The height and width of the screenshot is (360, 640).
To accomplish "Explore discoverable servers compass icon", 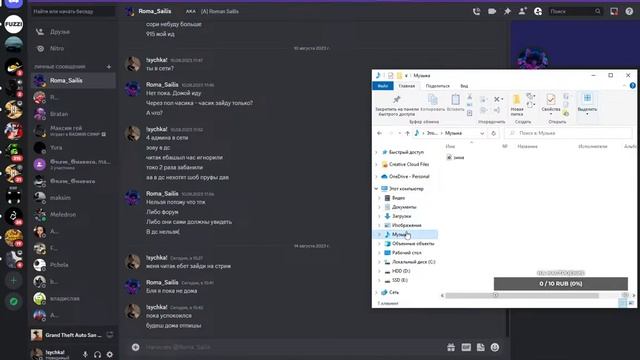I will pyautogui.click(x=13, y=302).
